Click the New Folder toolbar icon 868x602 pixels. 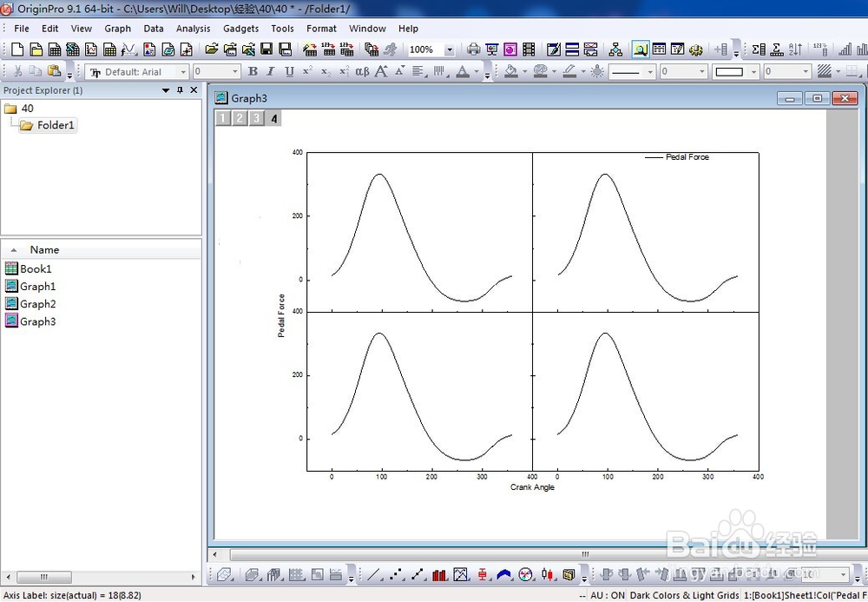pos(36,50)
